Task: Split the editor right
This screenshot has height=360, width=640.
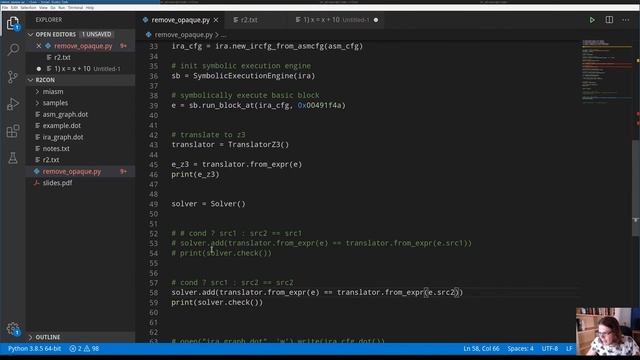Action: (x=609, y=20)
